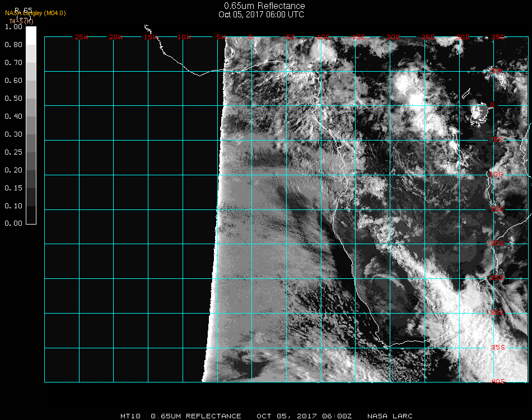
Task: Click the 25S latitude label
Action: coord(497,278)
